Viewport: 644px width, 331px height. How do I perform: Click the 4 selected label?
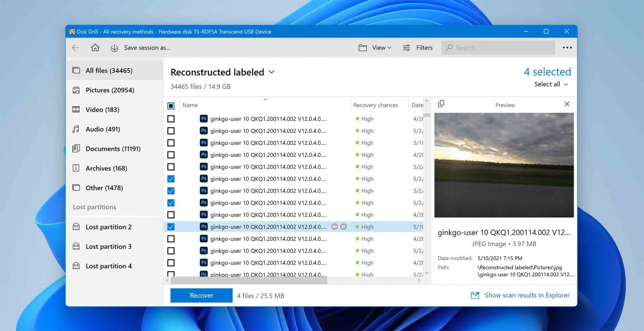coord(547,72)
